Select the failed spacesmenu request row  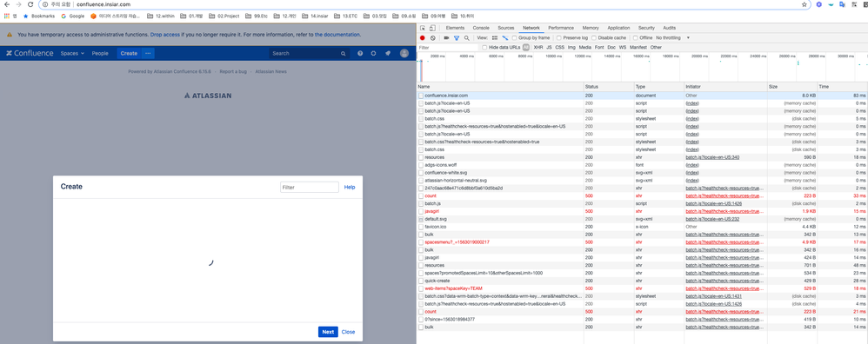coord(642,242)
